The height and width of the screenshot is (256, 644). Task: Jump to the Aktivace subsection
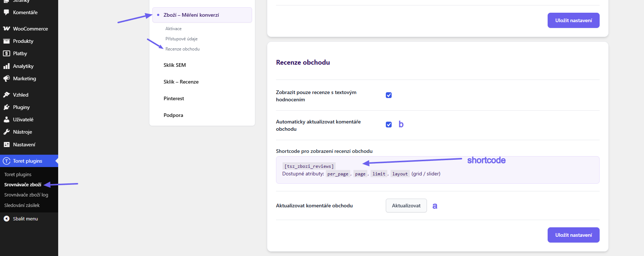tap(173, 29)
